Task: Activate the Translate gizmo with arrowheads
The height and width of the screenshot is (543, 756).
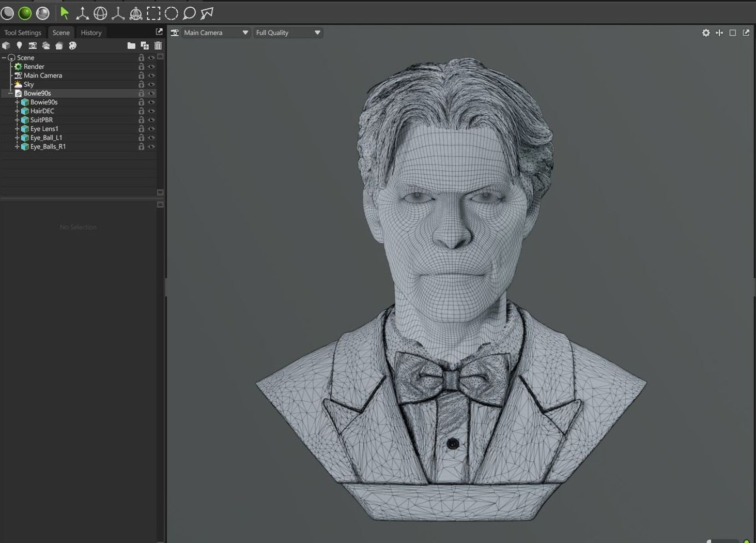Action: pyautogui.click(x=82, y=13)
